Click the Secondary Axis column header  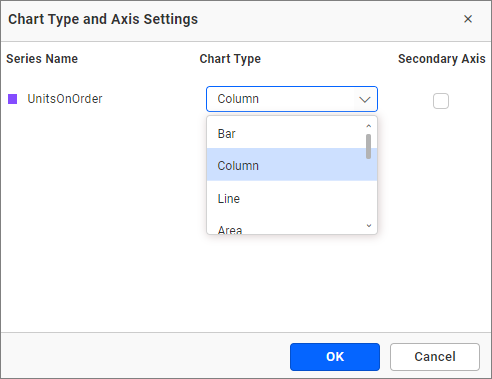click(x=442, y=59)
